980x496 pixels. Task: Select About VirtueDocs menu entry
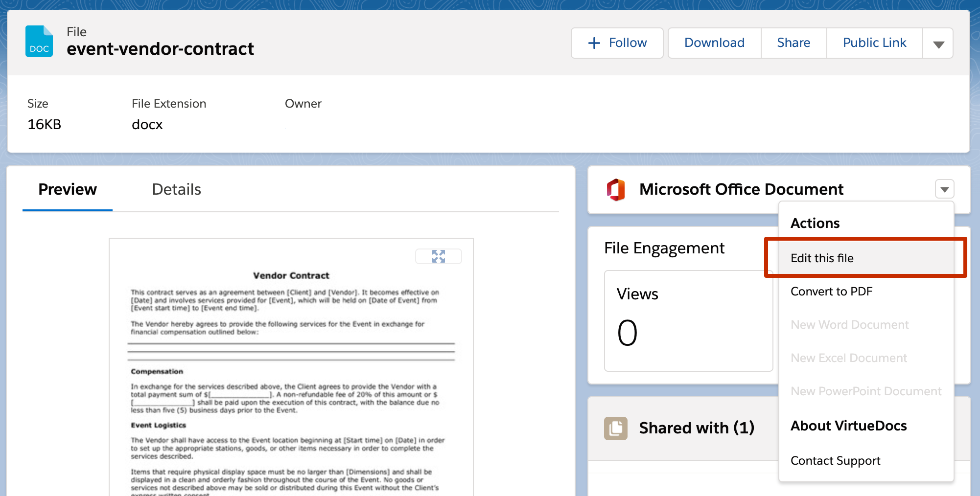[x=848, y=426]
